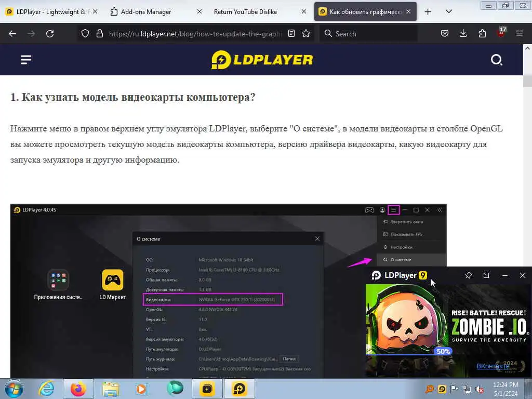Open the media player taskbar icon
The height and width of the screenshot is (399, 532).
(141, 389)
